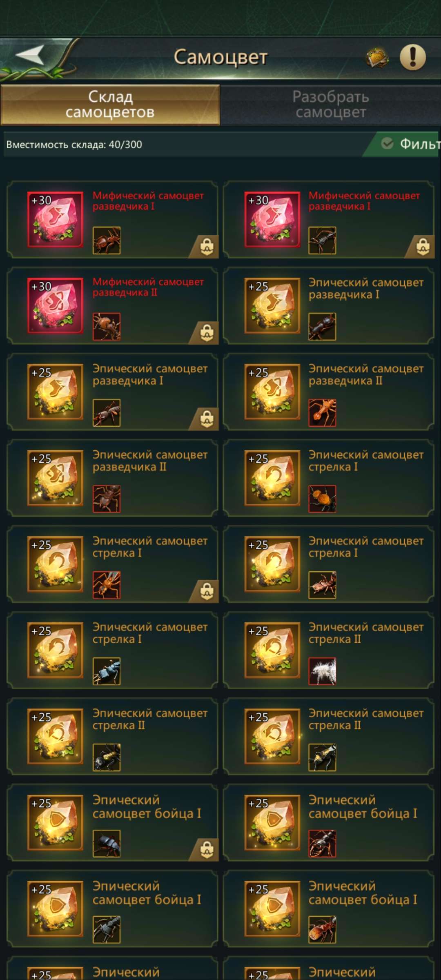Switch to Разобрать самоцвет tab
This screenshot has width=441, height=980.
point(331,105)
